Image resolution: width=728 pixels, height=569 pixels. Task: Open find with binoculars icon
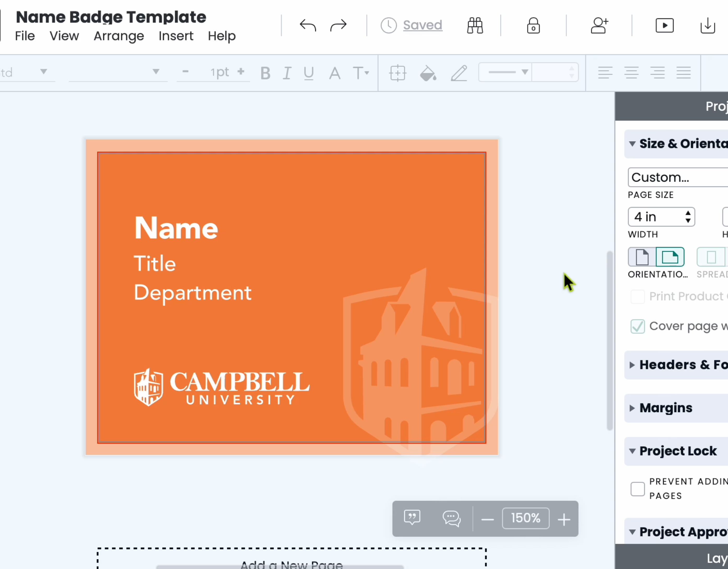tap(475, 25)
